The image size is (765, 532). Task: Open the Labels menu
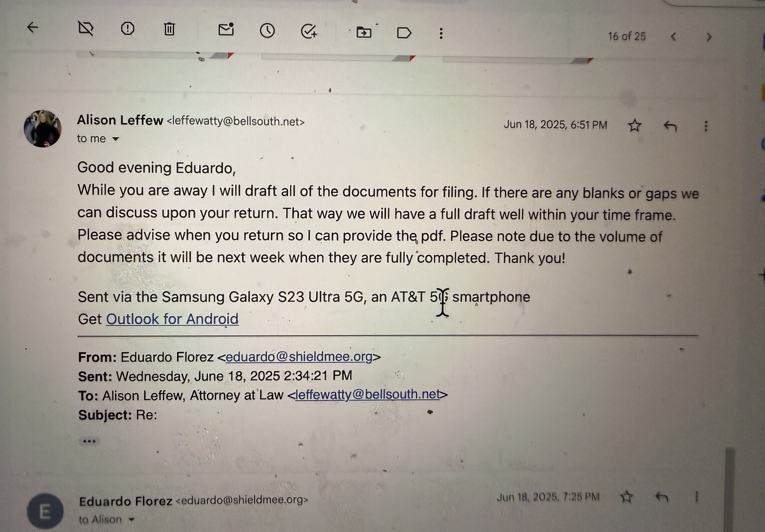[x=404, y=33]
